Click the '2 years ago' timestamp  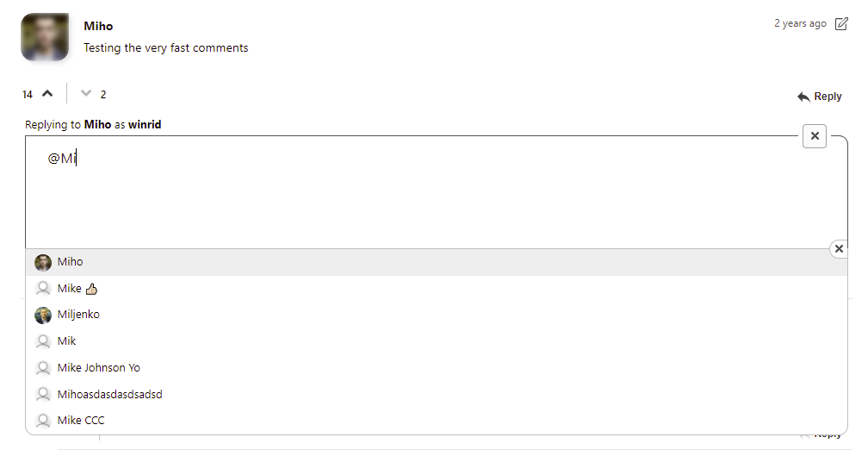[800, 24]
